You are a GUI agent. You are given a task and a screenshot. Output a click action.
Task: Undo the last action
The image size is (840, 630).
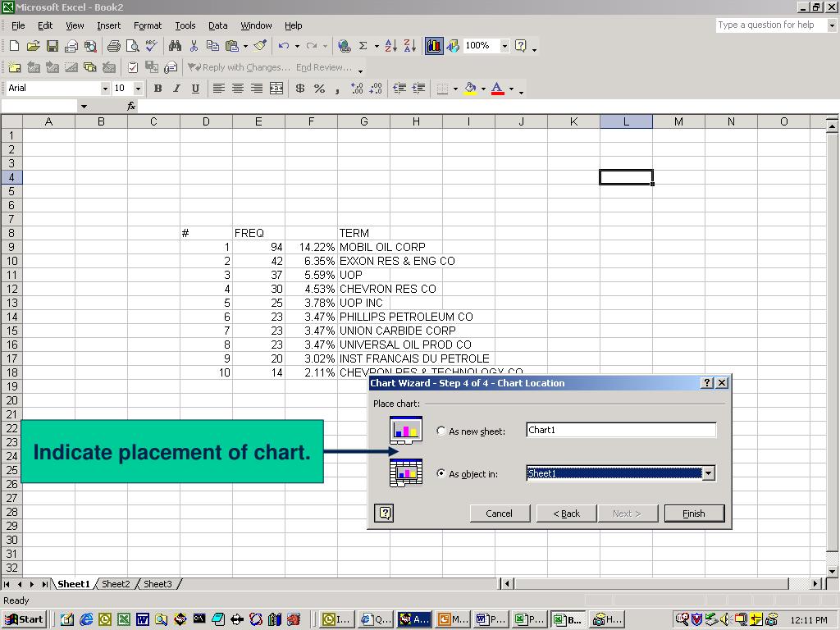283,46
